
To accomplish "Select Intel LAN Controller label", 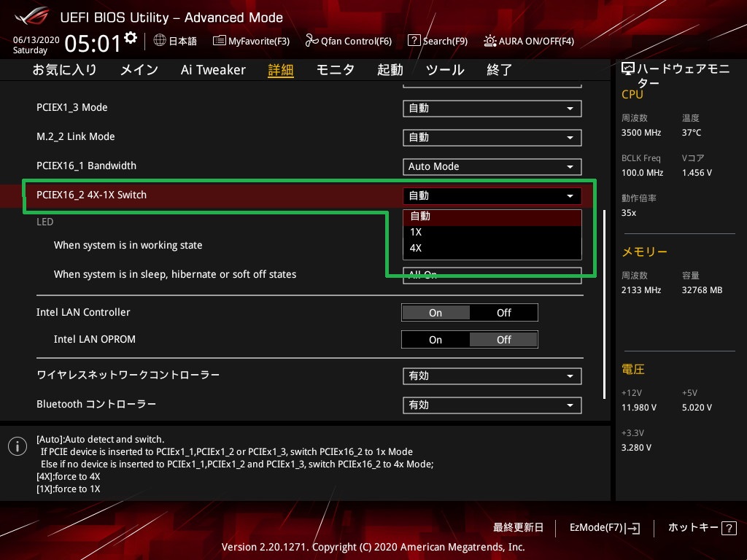I will (x=83, y=312).
